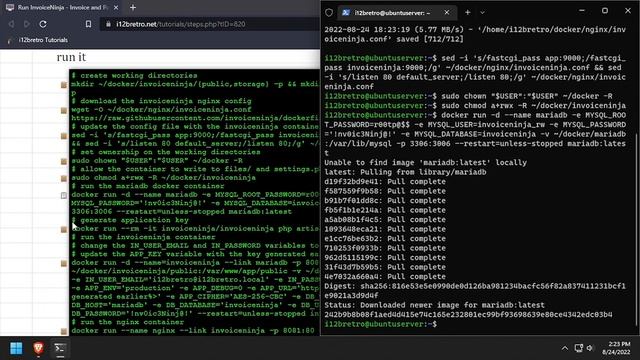Open Windows Terminal from the taskbar
This screenshot has height=360, width=640.
click(60, 348)
